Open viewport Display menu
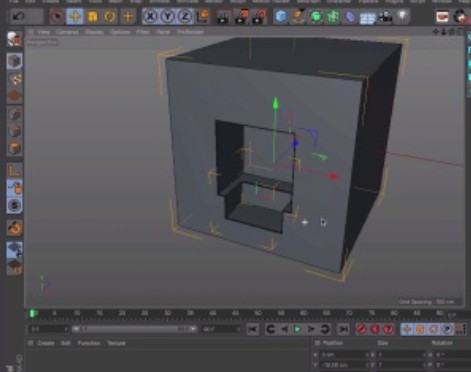 click(94, 32)
